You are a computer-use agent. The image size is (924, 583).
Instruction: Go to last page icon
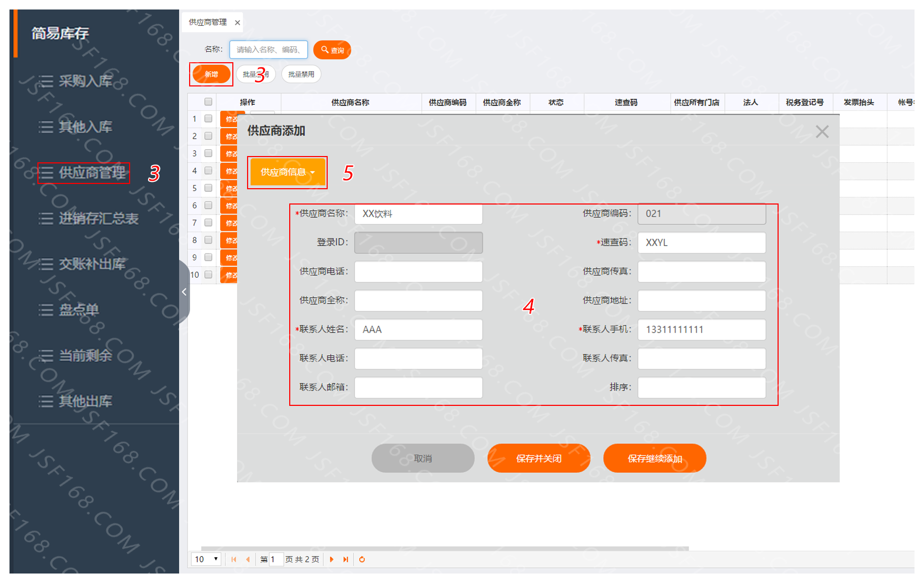[x=346, y=559]
